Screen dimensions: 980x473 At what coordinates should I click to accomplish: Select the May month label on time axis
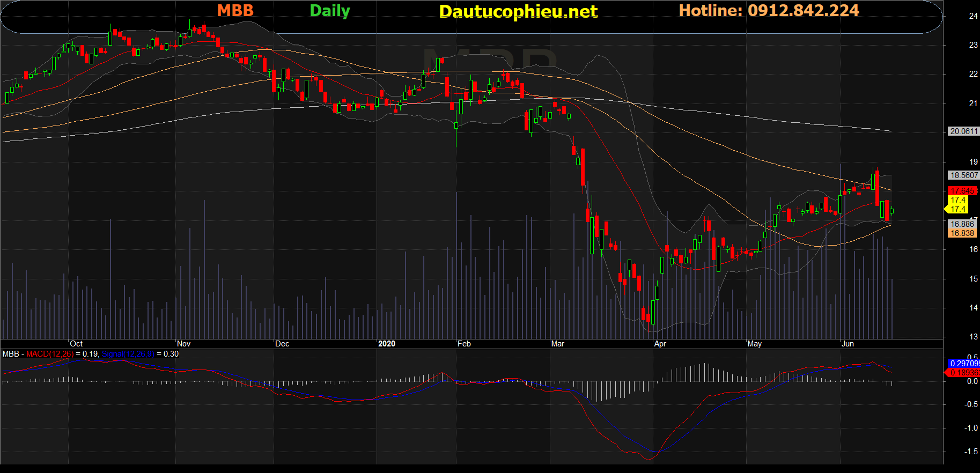point(755,344)
